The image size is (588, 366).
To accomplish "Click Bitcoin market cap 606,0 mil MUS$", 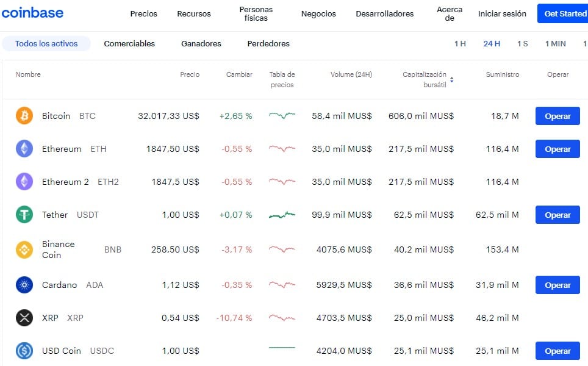I will click(x=421, y=116).
